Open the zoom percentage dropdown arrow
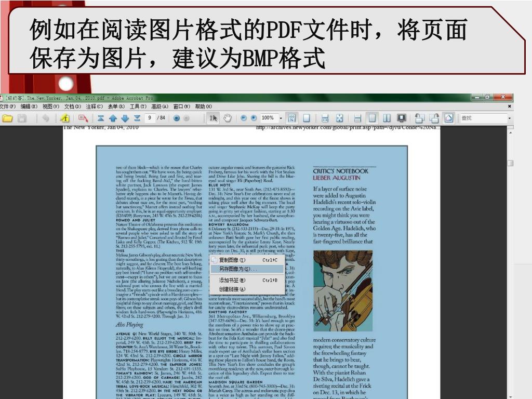Screen dimensions: 532x399 click(281, 118)
